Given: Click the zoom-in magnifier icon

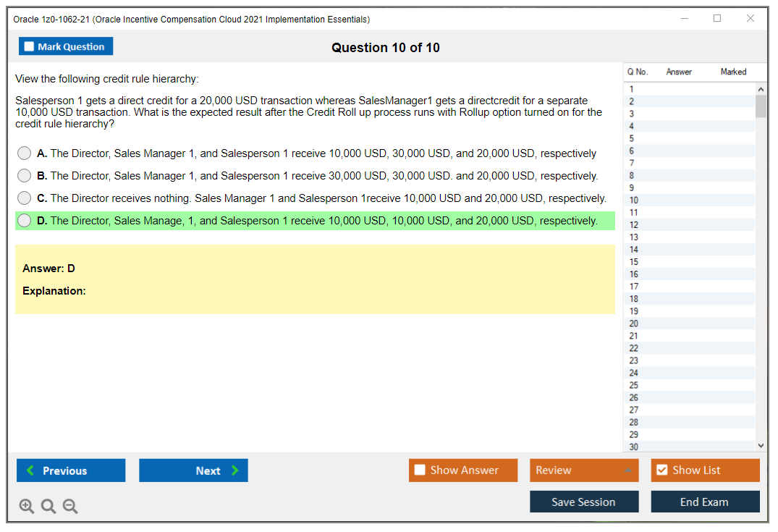Looking at the screenshot, I should tap(26, 506).
